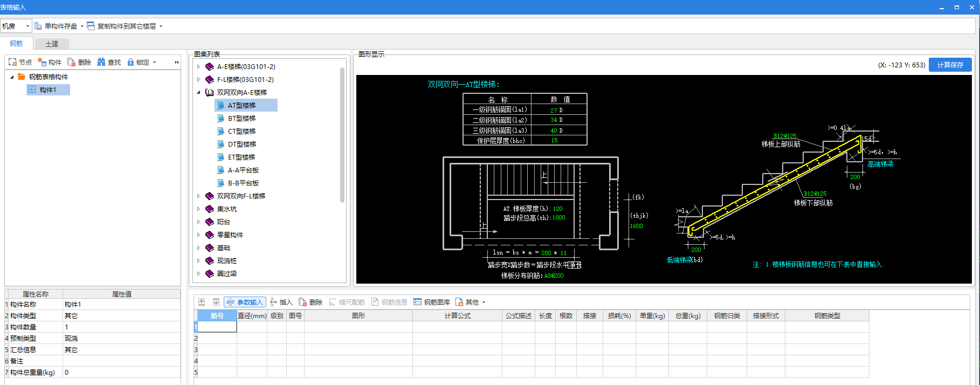980x385 pixels.
Task: Switch to the 钢筋 tab
Action: coord(16,44)
